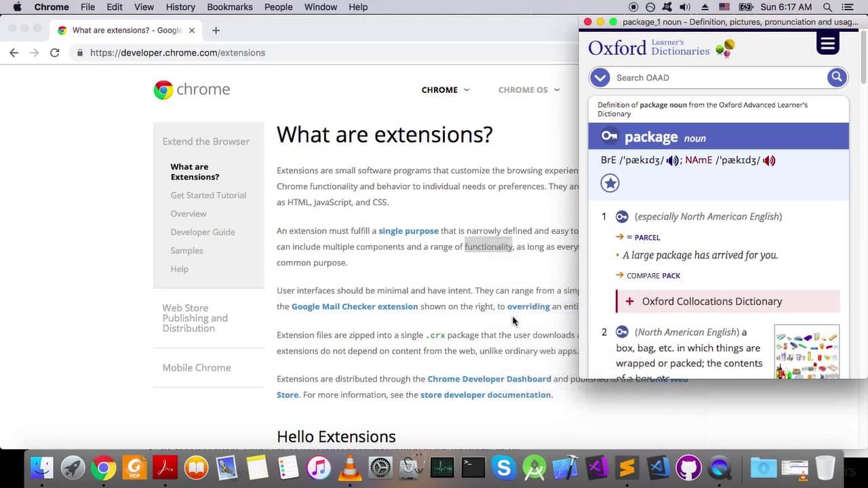Image resolution: width=868 pixels, height=488 pixels.
Task: Play the NAmE pronunciation audio
Action: click(769, 161)
